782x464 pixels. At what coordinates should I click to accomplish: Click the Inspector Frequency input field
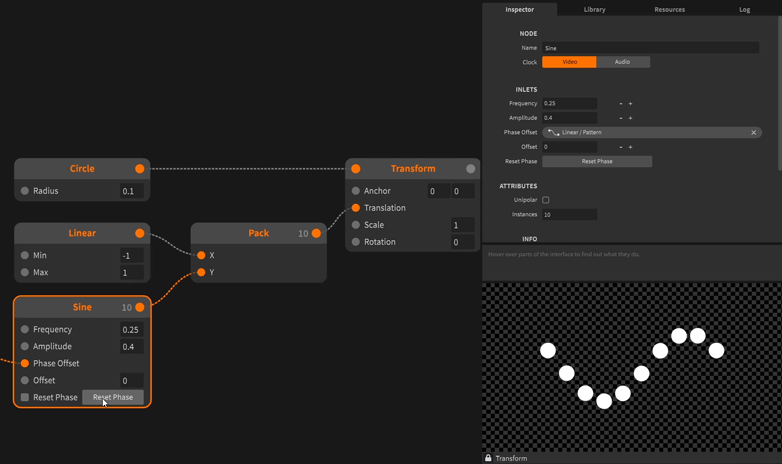tap(570, 103)
